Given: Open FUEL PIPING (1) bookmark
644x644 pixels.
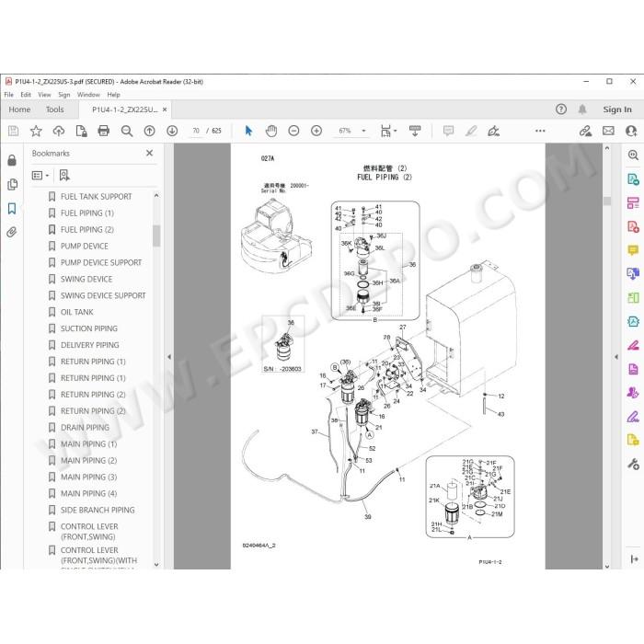Looking at the screenshot, I should [x=87, y=213].
